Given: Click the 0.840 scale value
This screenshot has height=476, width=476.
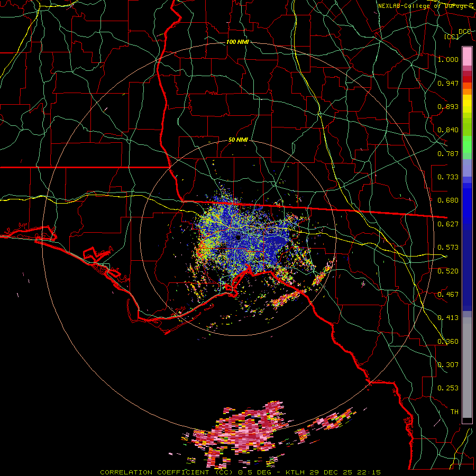Looking at the screenshot, I should coord(448,130).
